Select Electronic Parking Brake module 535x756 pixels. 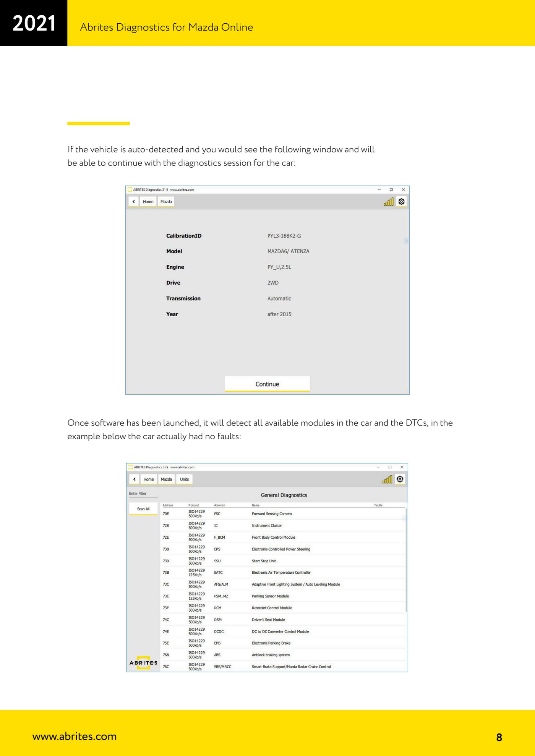pos(283,643)
